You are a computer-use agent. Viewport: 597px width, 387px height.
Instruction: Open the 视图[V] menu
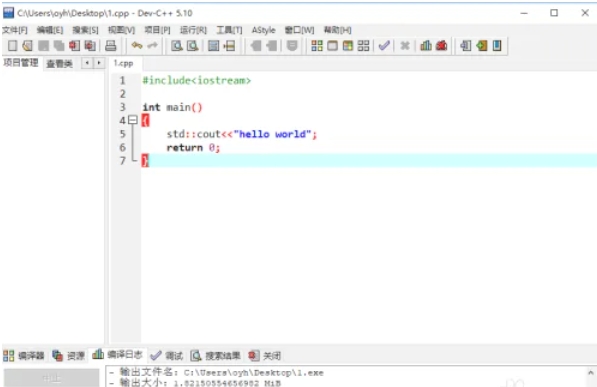coord(121,30)
